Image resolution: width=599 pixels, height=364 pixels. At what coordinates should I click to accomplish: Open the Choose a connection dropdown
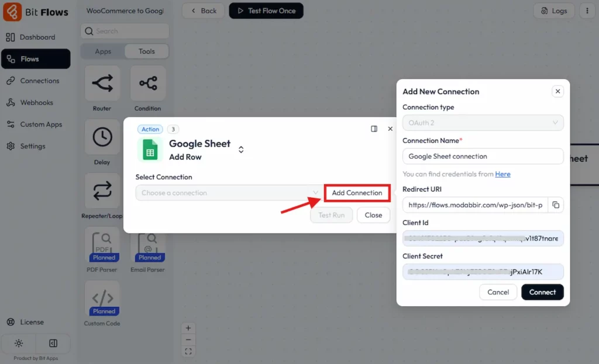tap(225, 192)
